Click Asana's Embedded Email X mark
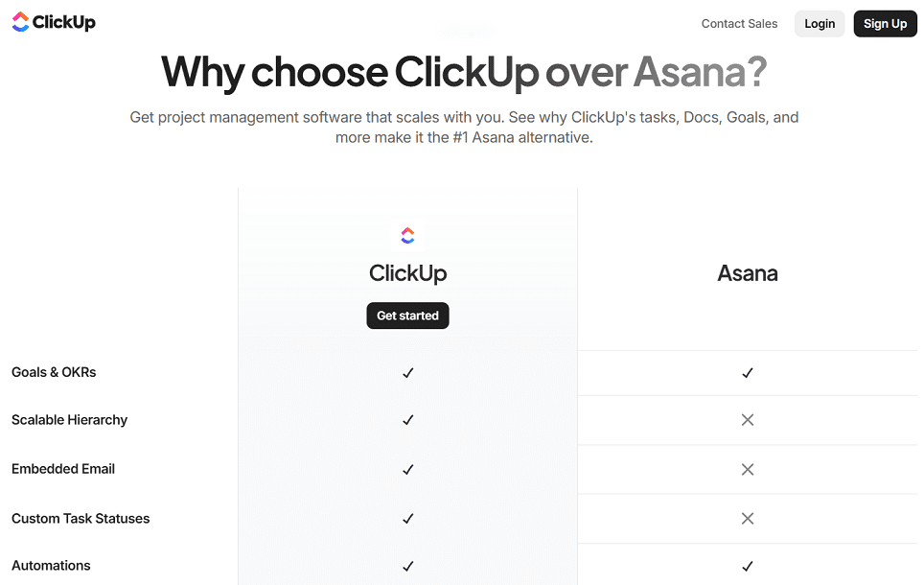The image size is (924, 585). 748,470
